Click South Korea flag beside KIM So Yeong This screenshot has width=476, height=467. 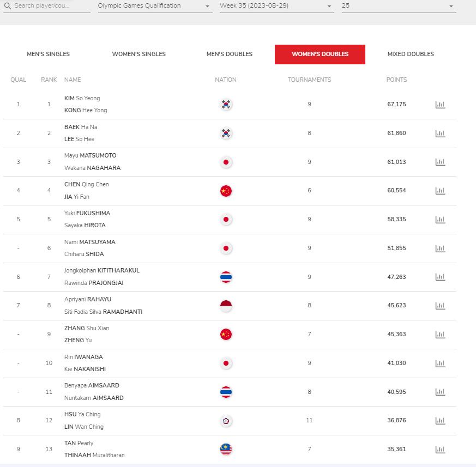click(x=226, y=105)
